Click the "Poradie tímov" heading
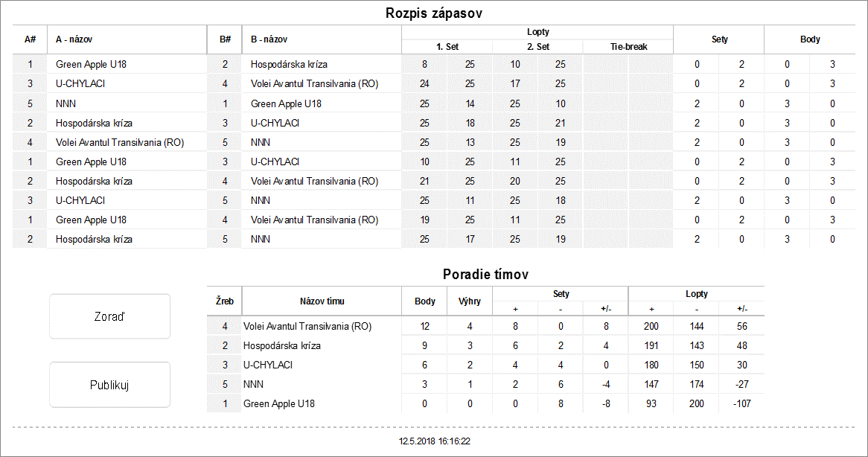 [485, 275]
